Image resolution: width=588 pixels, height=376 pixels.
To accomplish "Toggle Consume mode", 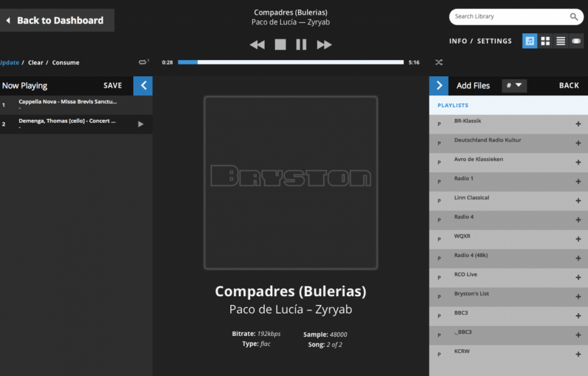I will [65, 63].
